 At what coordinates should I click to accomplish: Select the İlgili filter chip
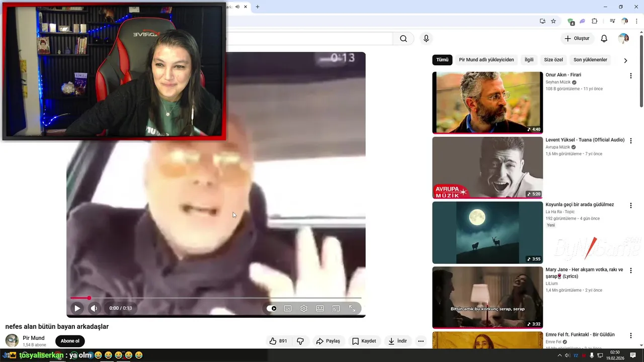click(529, 60)
